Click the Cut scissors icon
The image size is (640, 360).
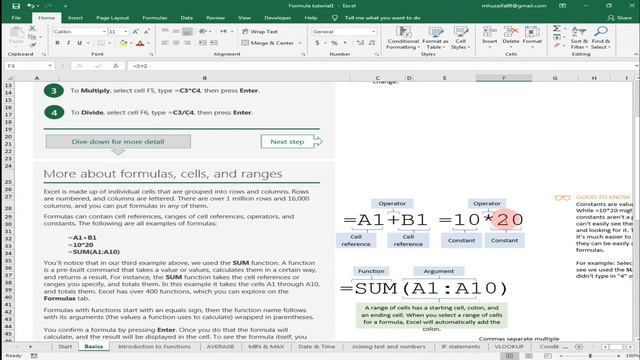[32, 29]
